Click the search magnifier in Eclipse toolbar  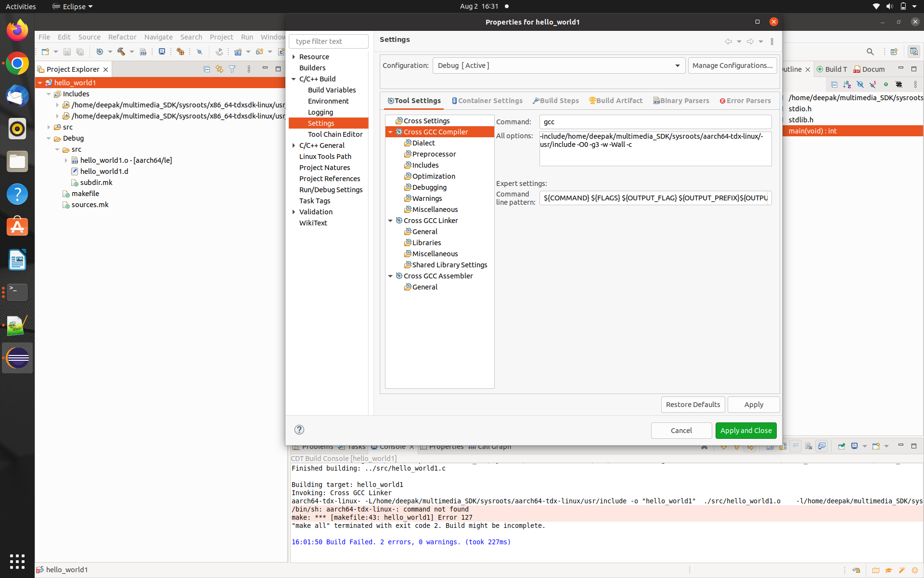[870, 52]
